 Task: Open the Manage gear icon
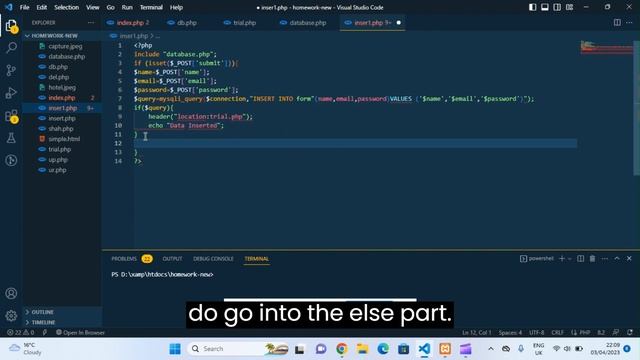tap(11, 316)
